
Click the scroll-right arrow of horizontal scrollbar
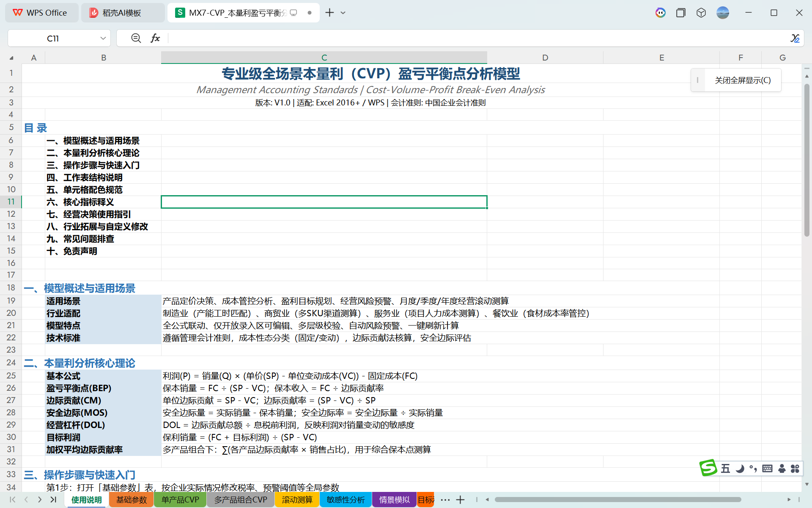[x=789, y=500]
